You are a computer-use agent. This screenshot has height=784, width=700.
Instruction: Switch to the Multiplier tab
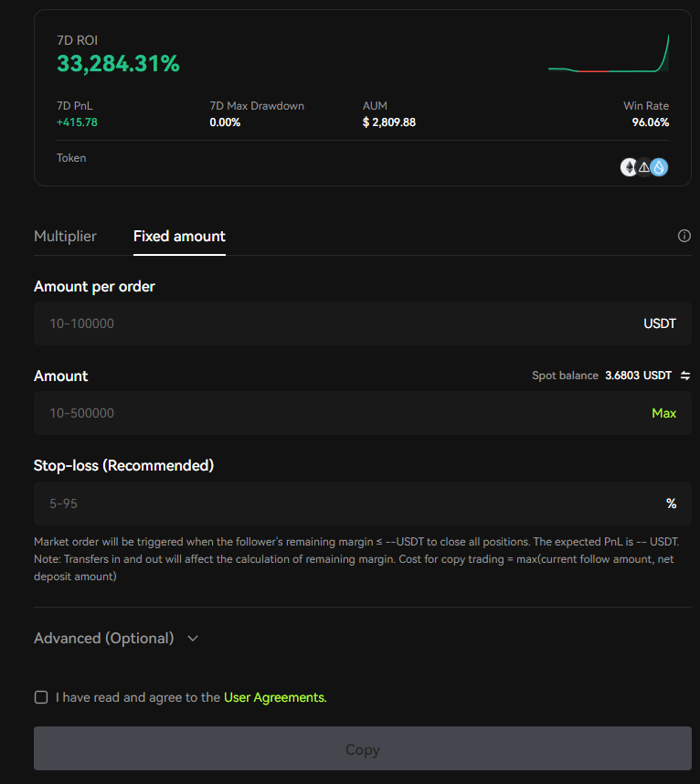coord(65,236)
